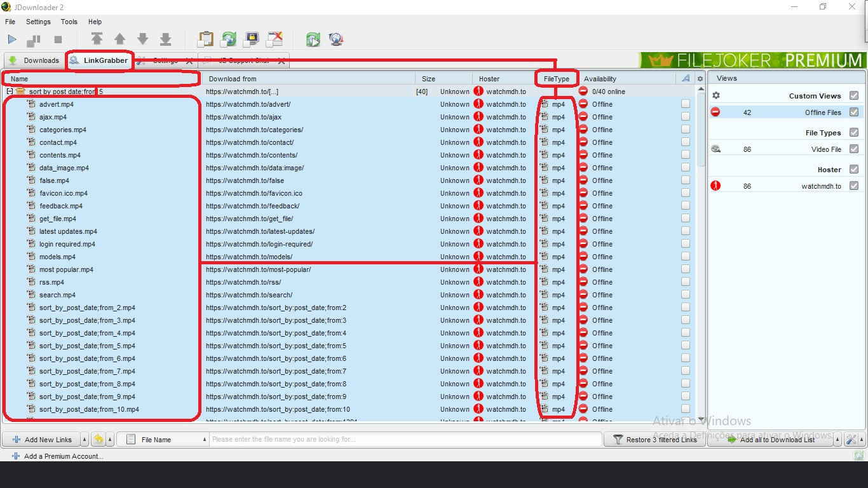Toggle the Custom Views checkbox
The width and height of the screenshot is (868, 488).
pyautogui.click(x=854, y=95)
